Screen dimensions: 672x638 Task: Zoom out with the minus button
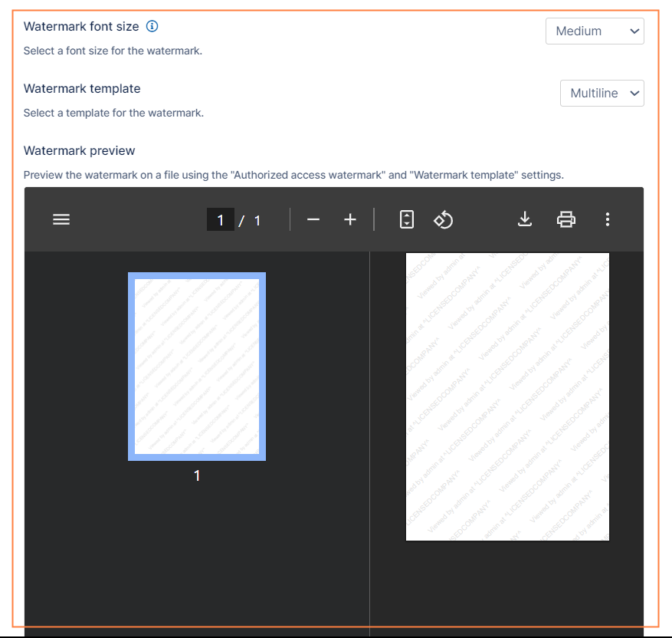point(313,220)
